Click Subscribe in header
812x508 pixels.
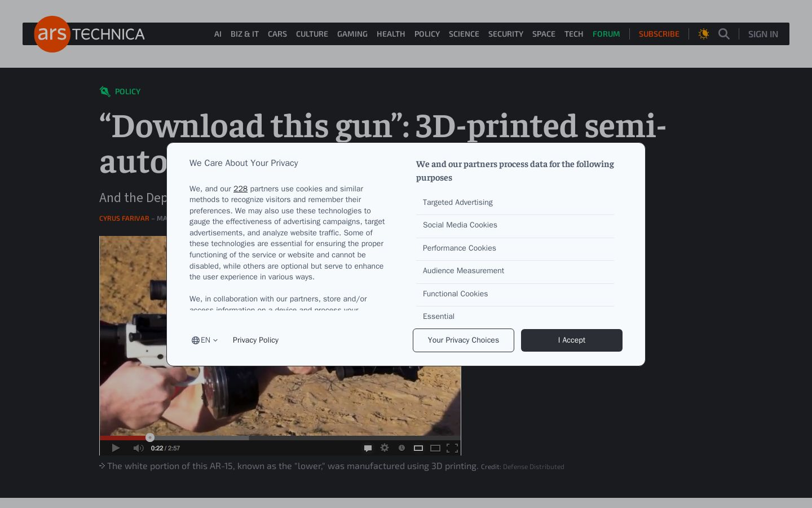[x=659, y=34]
